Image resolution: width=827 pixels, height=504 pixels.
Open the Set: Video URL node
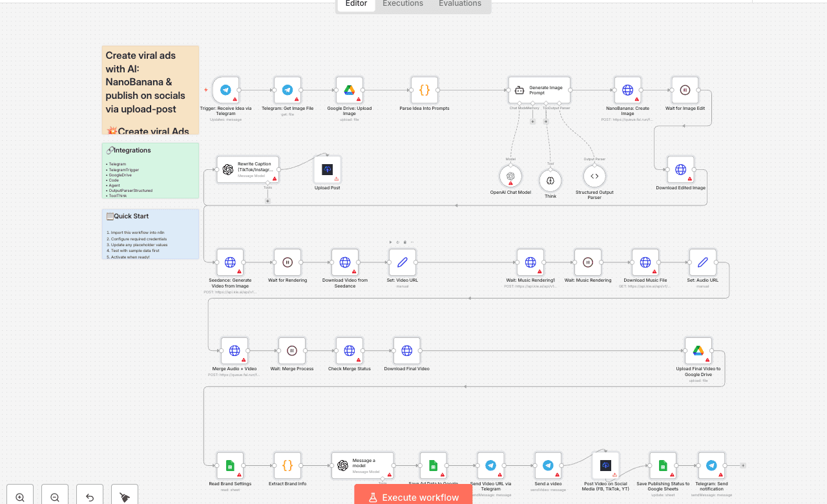pyautogui.click(x=402, y=262)
